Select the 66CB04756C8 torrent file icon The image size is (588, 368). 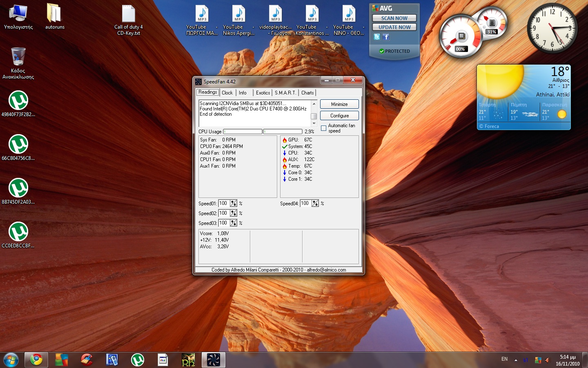18,148
